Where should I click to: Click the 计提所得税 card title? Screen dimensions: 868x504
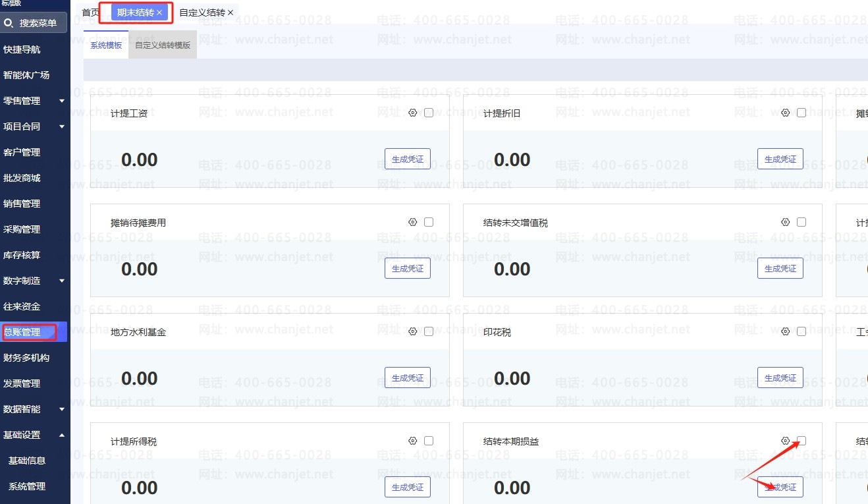click(134, 441)
